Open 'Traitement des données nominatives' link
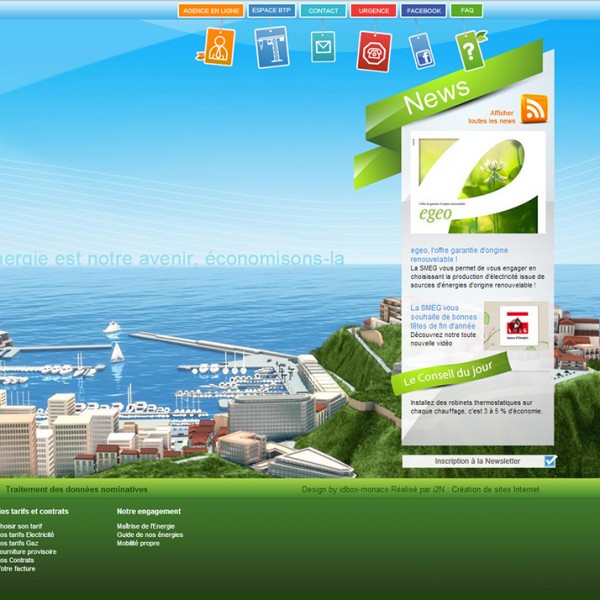The image size is (600, 600). tap(77, 490)
